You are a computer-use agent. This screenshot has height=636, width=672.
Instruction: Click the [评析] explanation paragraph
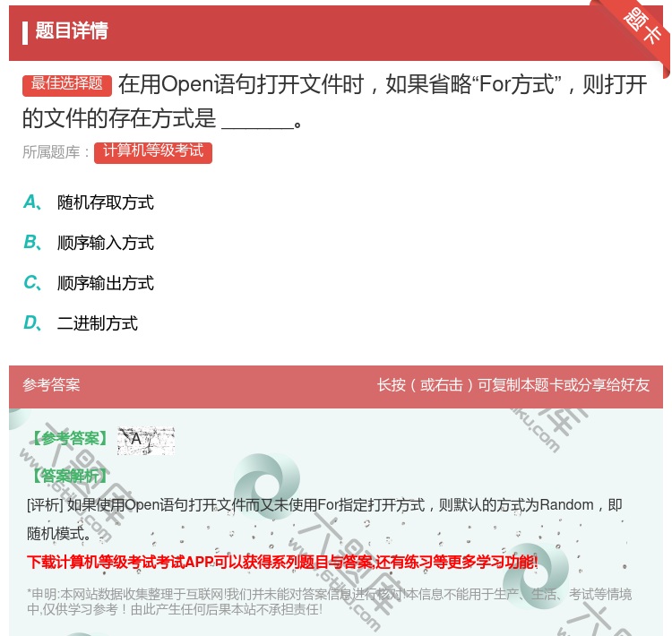(x=324, y=519)
